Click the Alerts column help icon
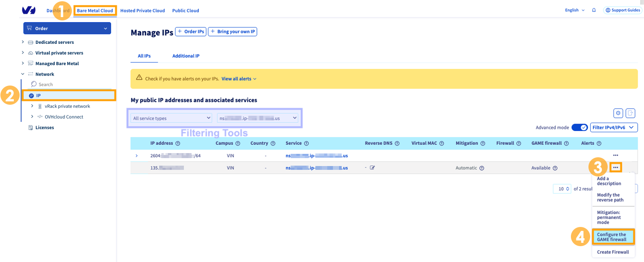The height and width of the screenshot is (262, 644). tap(599, 143)
